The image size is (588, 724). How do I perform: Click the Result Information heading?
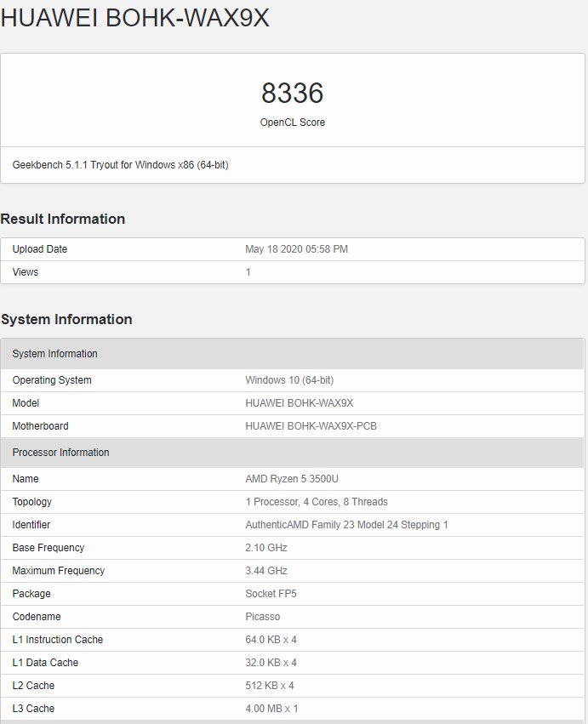tap(63, 219)
